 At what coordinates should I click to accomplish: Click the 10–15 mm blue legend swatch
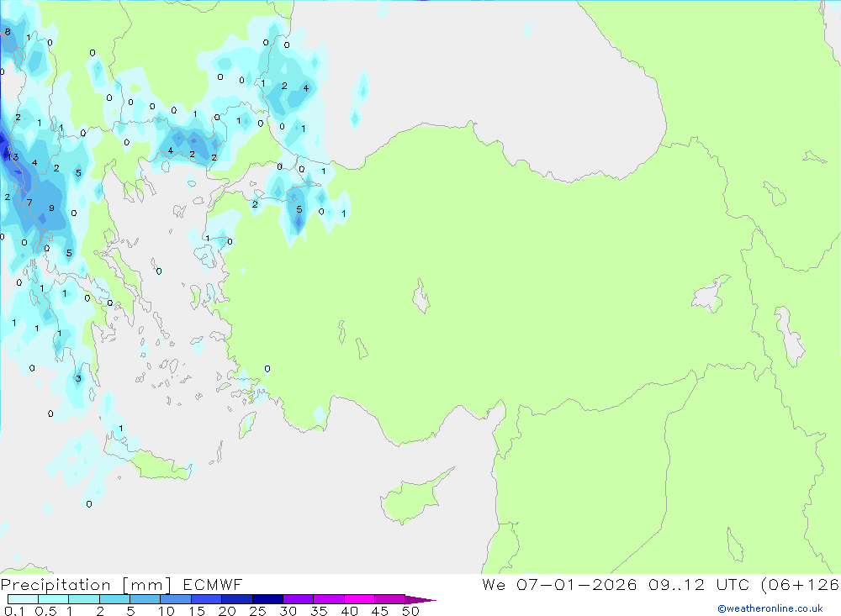pos(176,599)
